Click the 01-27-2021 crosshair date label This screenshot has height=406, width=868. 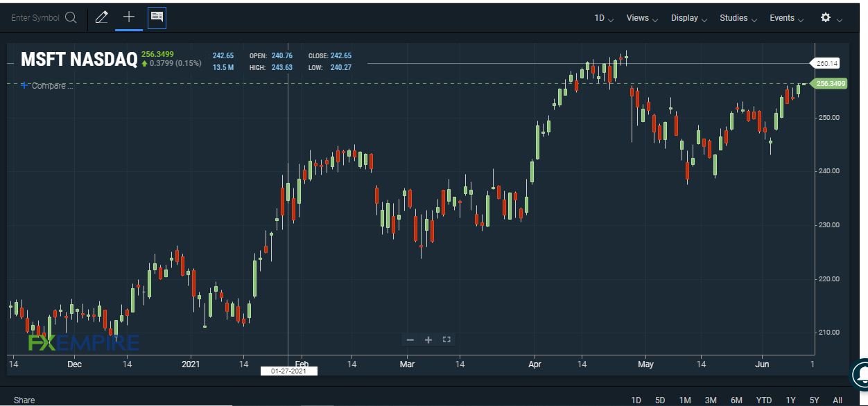pos(288,371)
